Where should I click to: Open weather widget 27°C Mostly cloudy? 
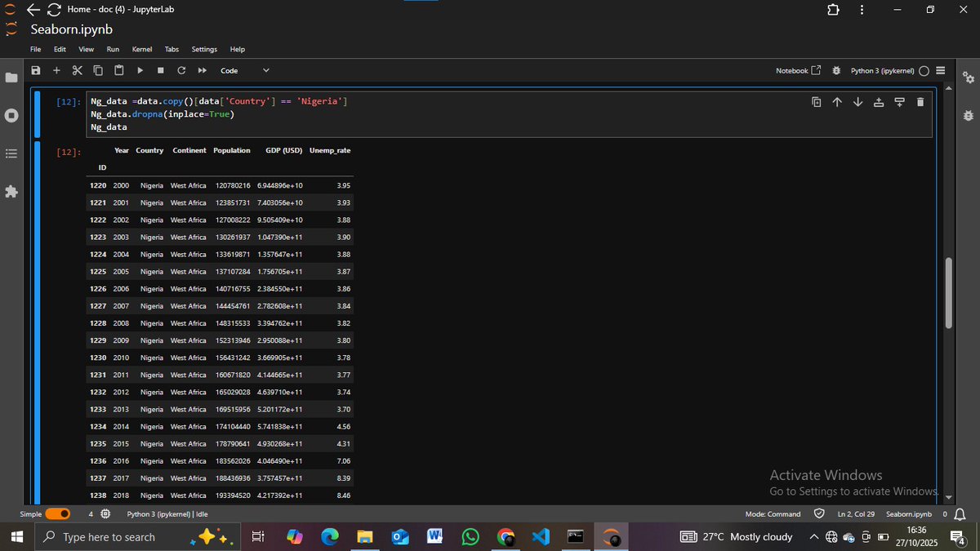pyautogui.click(x=735, y=537)
